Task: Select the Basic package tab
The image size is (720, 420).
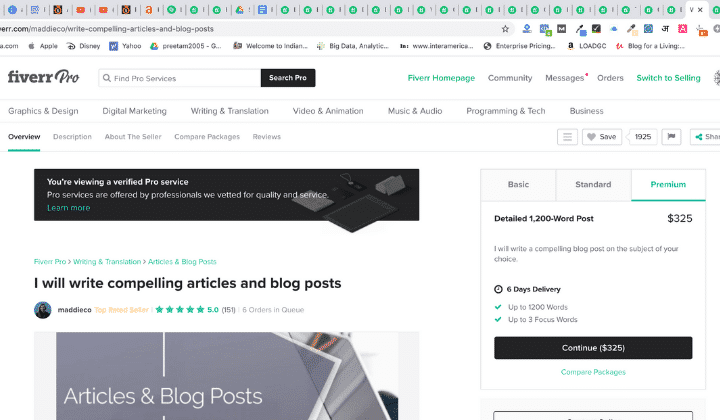Action: [518, 185]
